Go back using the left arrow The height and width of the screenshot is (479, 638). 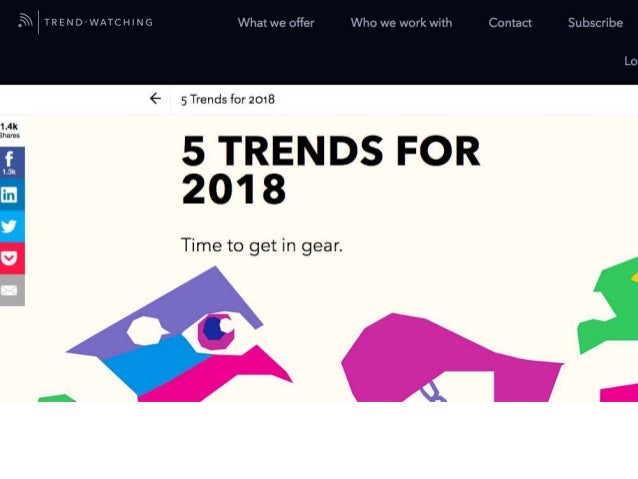point(155,98)
